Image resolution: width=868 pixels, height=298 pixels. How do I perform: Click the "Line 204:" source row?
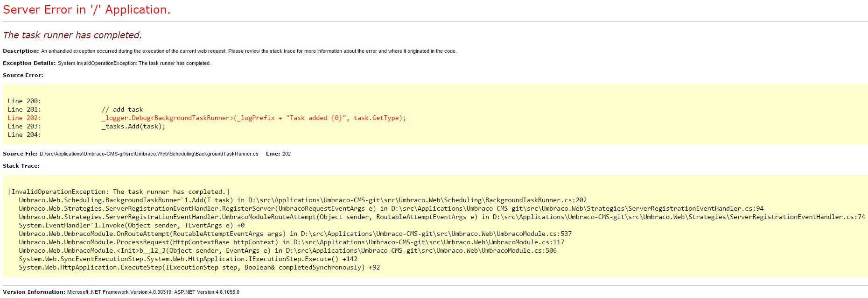(24, 135)
